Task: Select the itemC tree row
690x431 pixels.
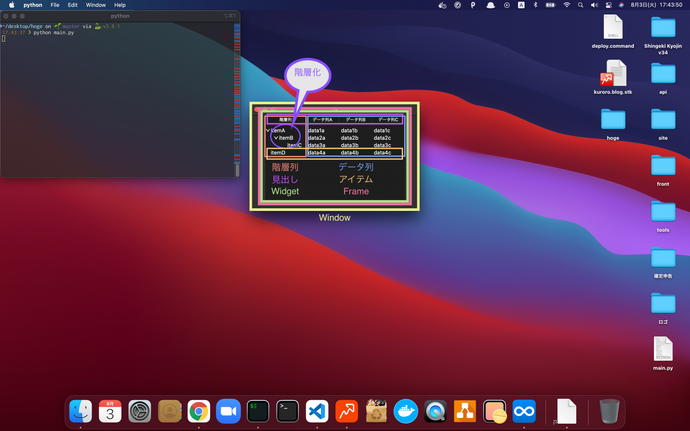Action: 334,145
